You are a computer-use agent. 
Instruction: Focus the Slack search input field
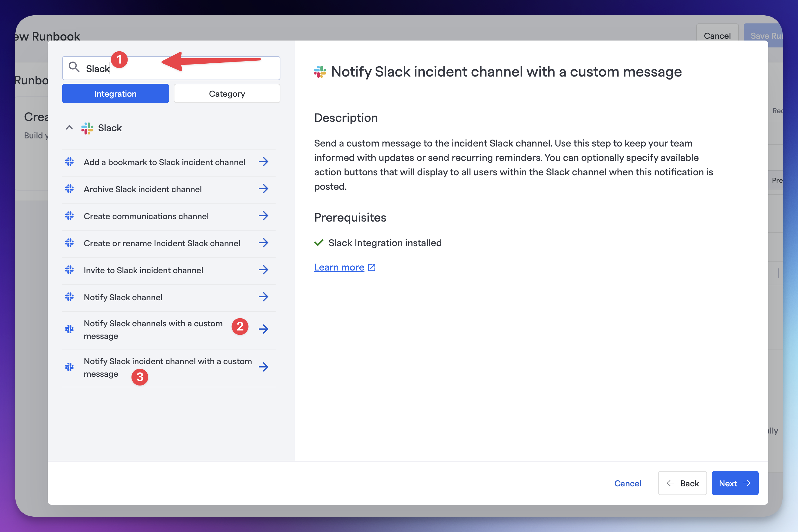click(171, 68)
